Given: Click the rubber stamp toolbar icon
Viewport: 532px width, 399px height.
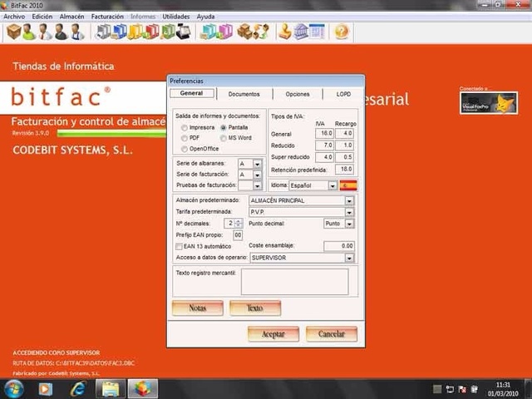Looking at the screenshot, I should pos(285,32).
